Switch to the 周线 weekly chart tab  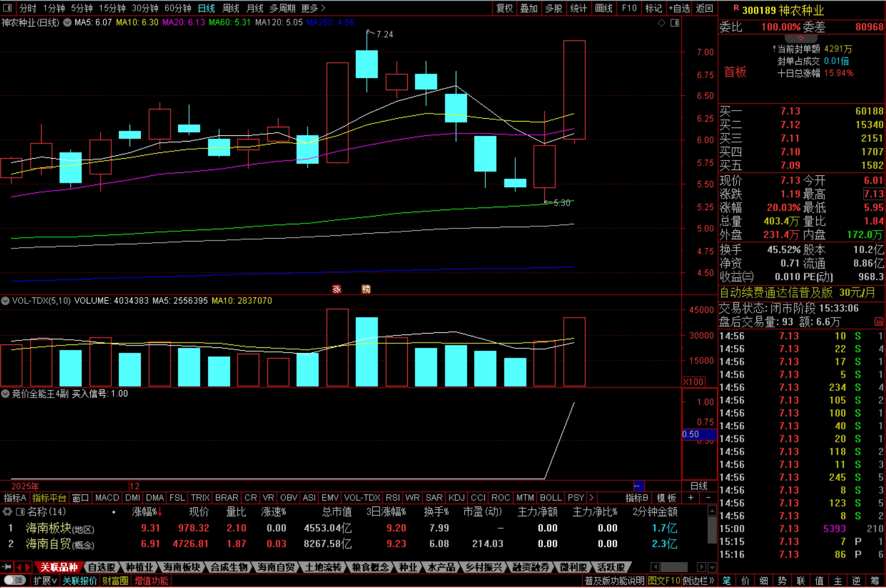coord(231,8)
